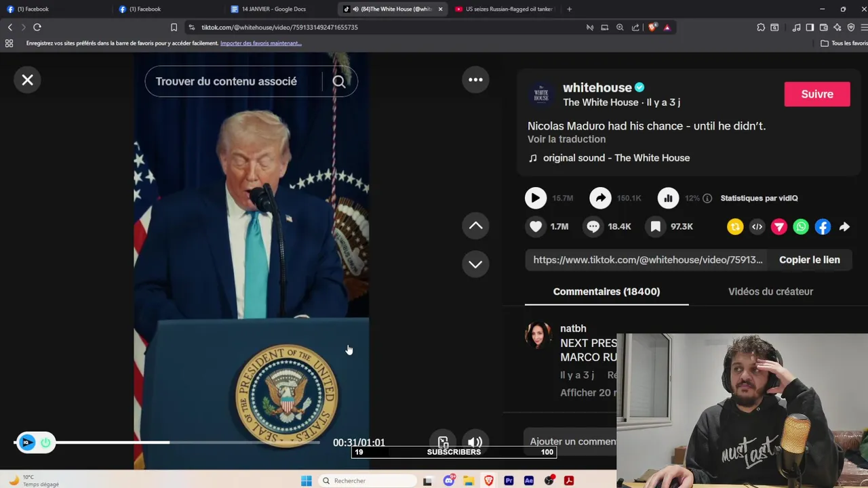868x488 pixels.
Task: Click Voir la traduction link
Action: pos(566,139)
